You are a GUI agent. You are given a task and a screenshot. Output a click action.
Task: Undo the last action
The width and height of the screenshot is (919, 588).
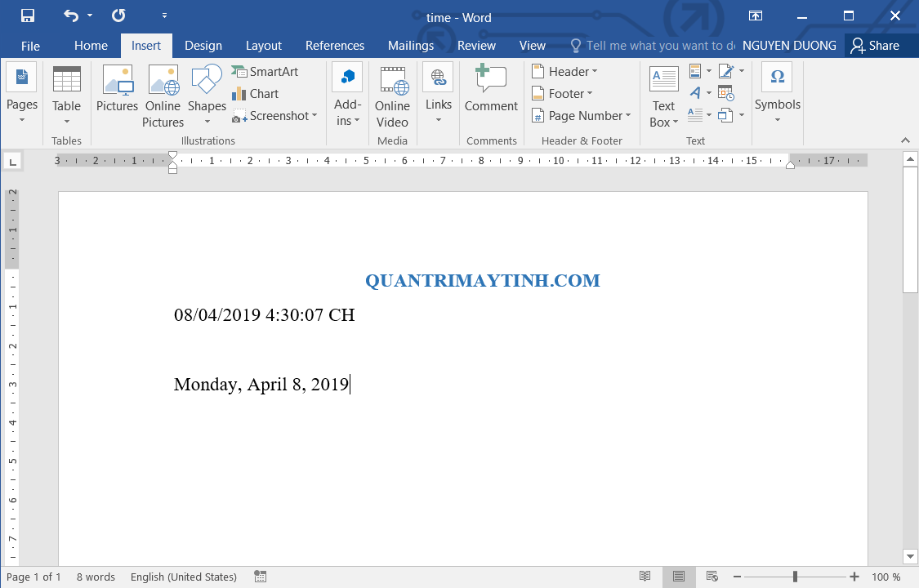[x=71, y=16]
